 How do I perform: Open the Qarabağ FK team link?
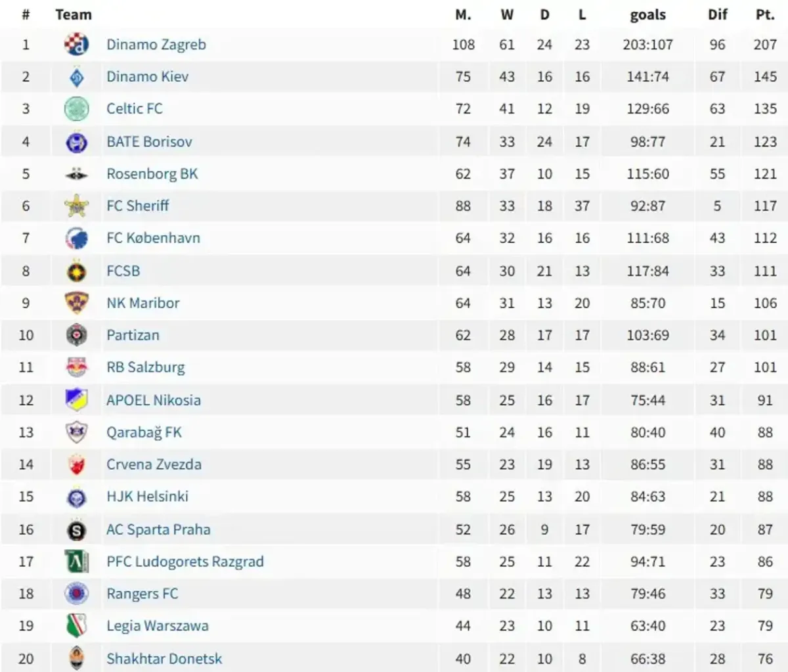tap(144, 432)
